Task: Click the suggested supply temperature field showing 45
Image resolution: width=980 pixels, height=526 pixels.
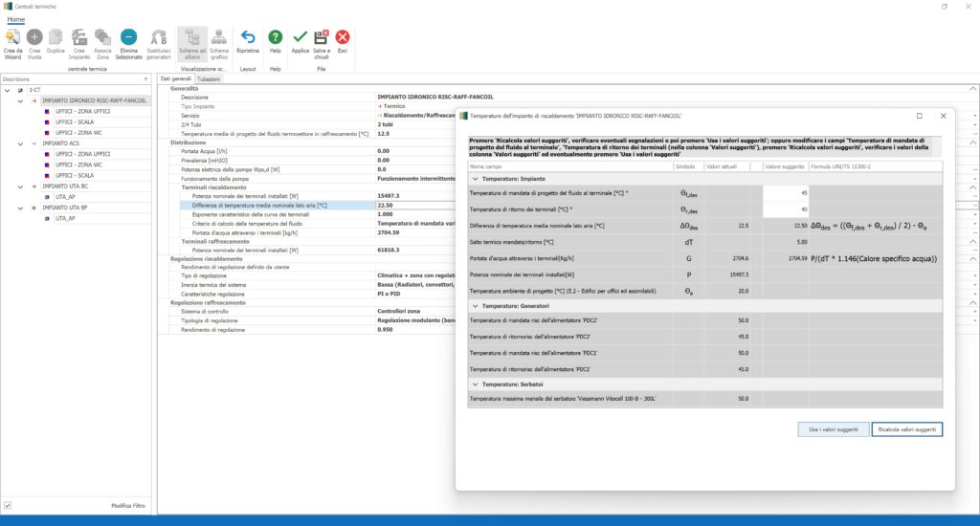Action: pos(785,193)
